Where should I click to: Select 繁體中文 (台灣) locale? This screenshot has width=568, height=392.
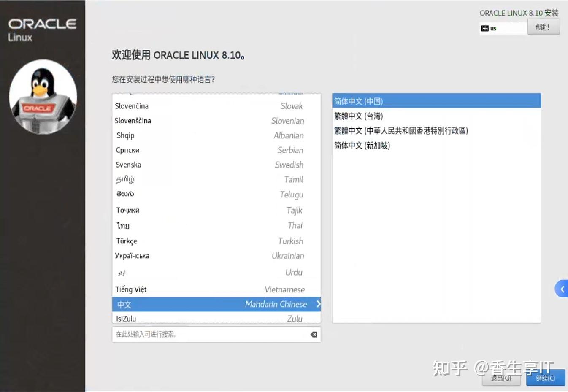(436, 116)
